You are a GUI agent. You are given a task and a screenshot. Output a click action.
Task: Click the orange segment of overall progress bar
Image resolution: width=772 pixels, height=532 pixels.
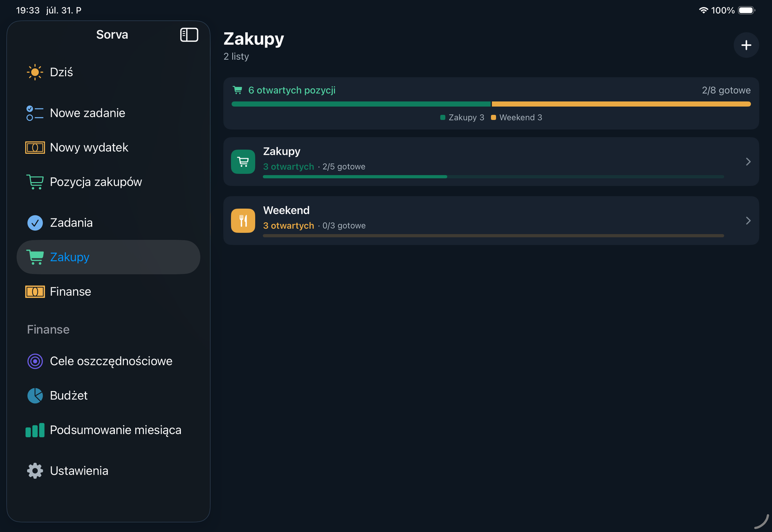(621, 104)
